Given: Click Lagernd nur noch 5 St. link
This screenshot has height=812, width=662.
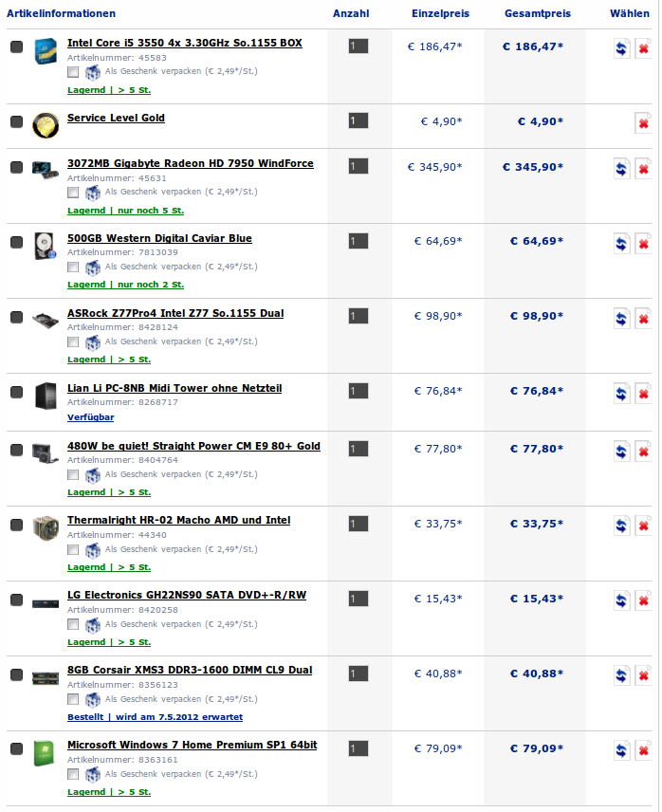Looking at the screenshot, I should click(126, 211).
